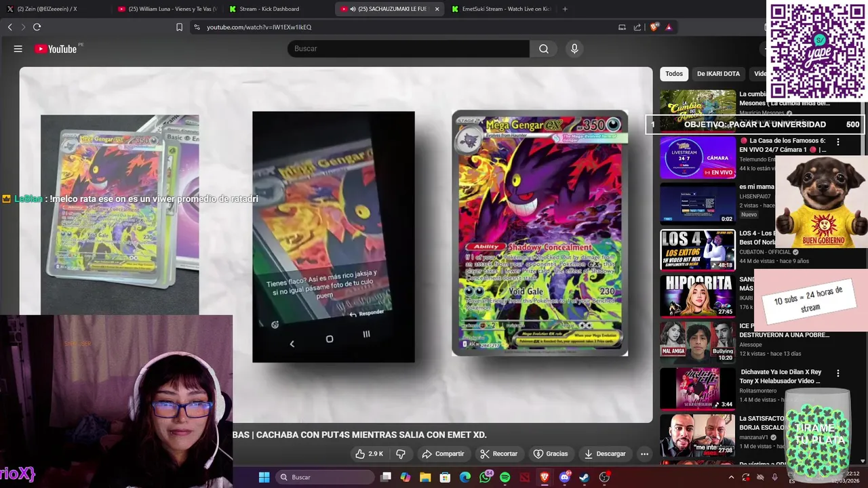Bookmark this page in address bar
868x488 pixels.
[x=179, y=27]
